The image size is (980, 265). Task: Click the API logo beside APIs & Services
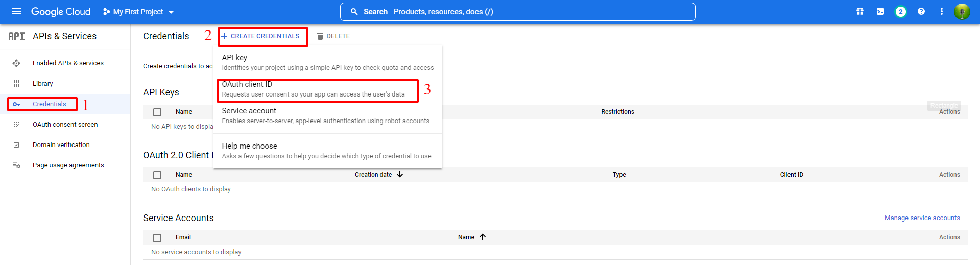coord(16,36)
